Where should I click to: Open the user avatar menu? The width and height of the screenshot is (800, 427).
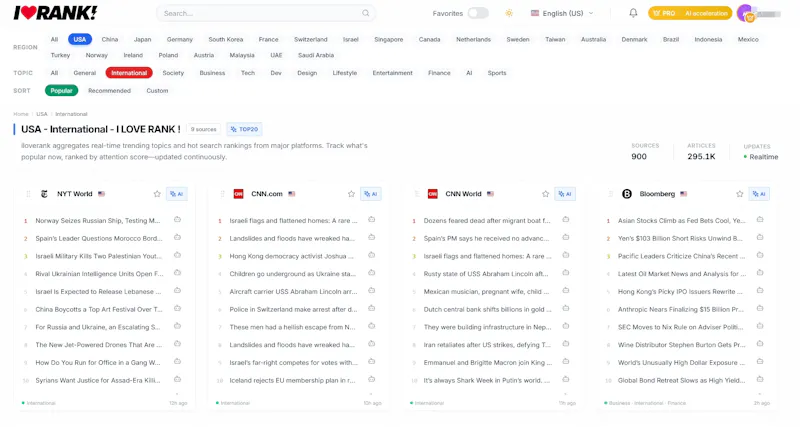746,13
